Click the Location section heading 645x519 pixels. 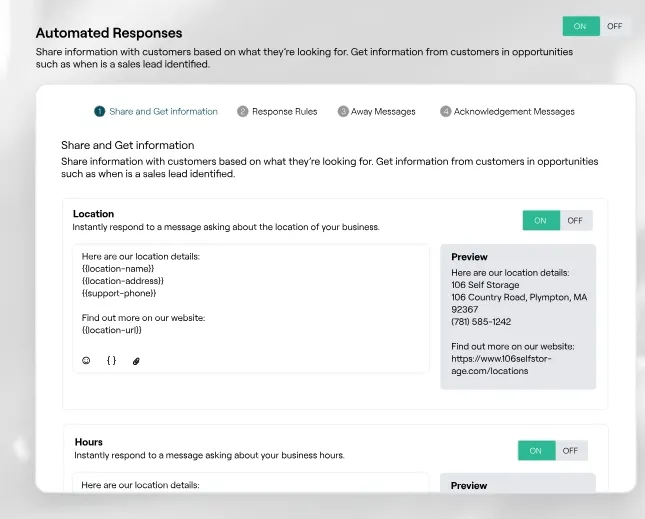pyautogui.click(x=93, y=214)
